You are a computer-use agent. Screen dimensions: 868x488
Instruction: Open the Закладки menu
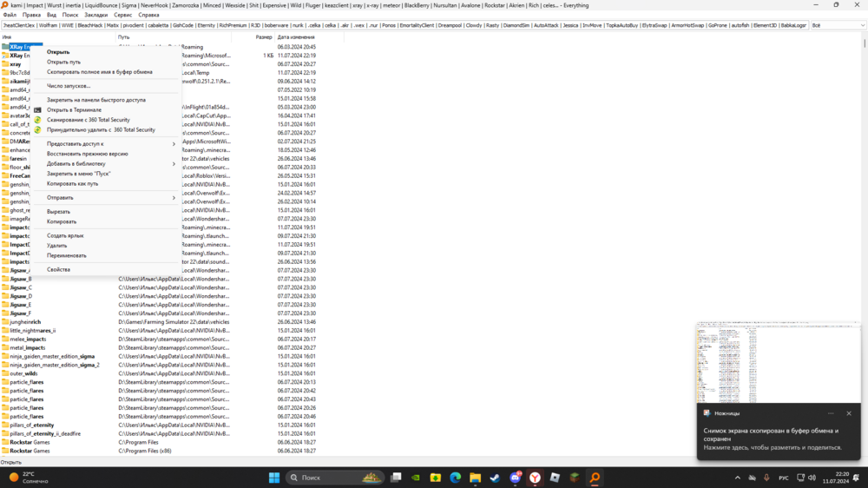coord(95,15)
